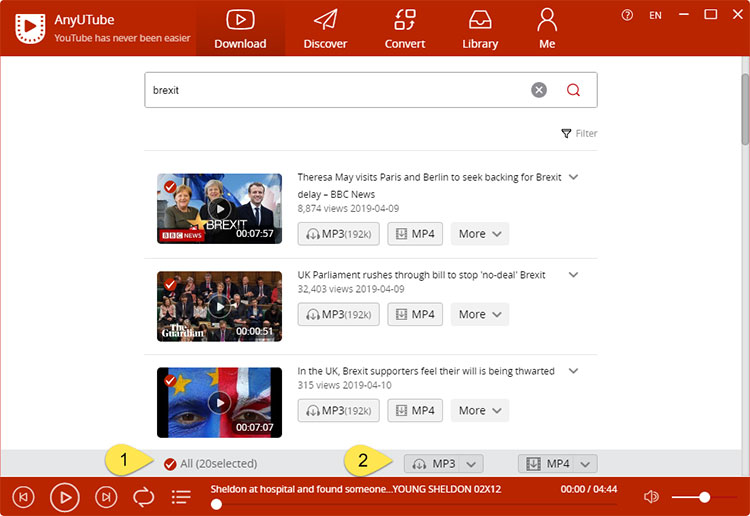Play the Brexit supporters video thumbnail

[220, 403]
